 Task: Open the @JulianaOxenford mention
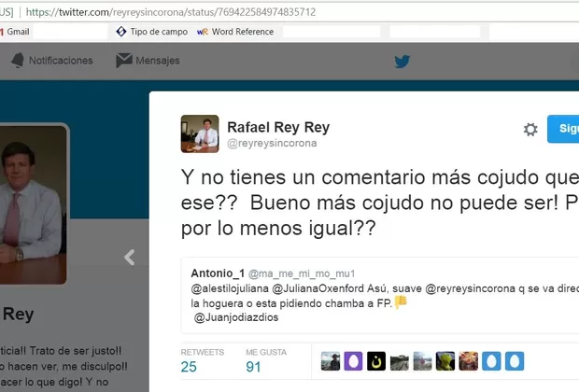click(318, 288)
